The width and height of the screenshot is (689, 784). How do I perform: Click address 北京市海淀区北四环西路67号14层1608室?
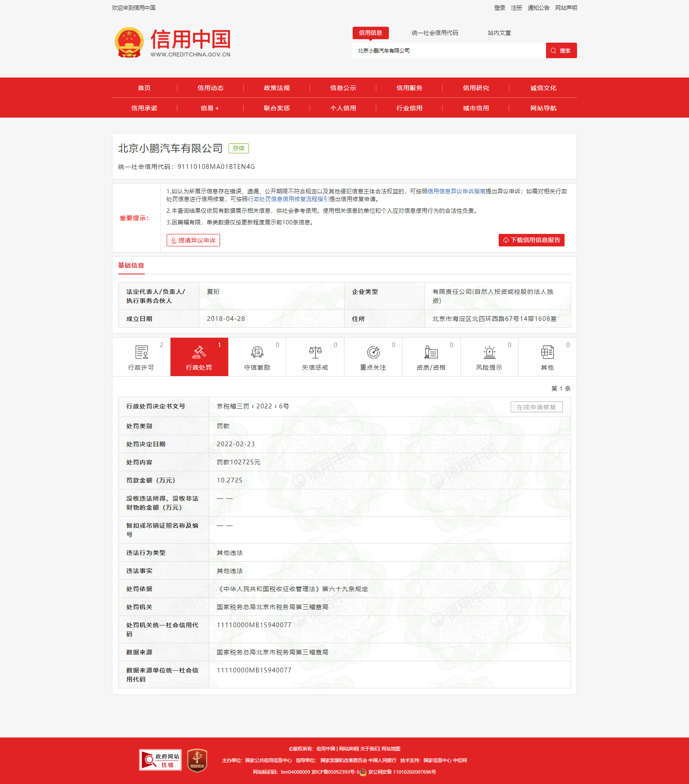(x=494, y=319)
